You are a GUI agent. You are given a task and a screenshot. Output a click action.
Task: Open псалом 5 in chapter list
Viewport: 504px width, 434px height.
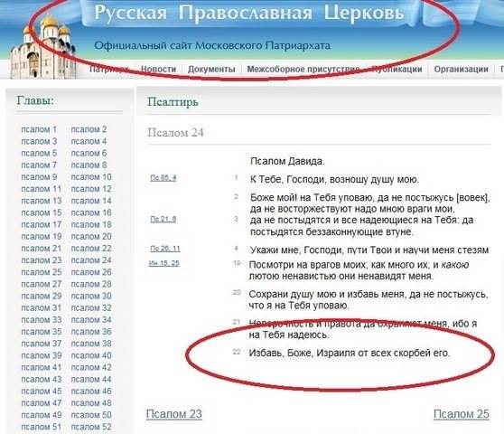pyautogui.click(x=39, y=153)
